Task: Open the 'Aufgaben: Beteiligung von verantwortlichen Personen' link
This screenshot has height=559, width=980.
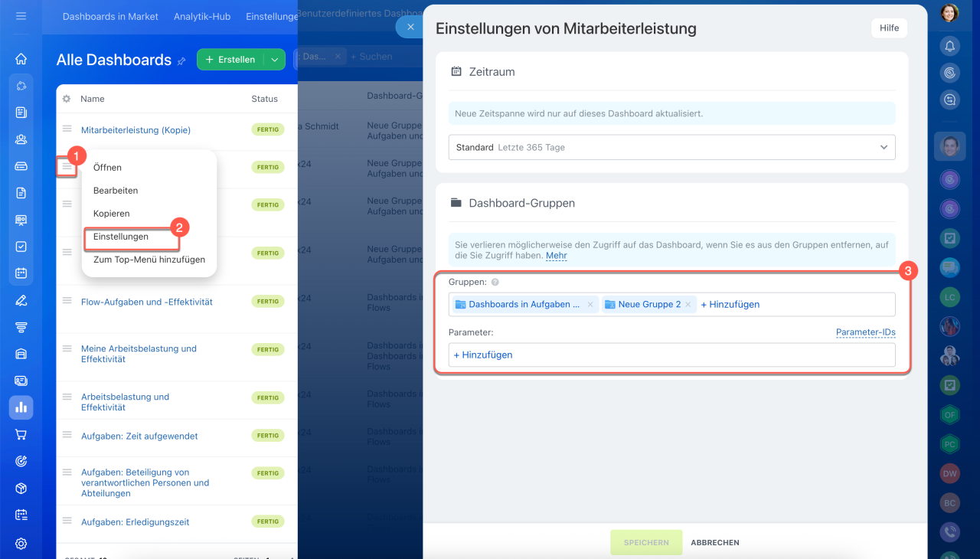Action: tap(145, 483)
